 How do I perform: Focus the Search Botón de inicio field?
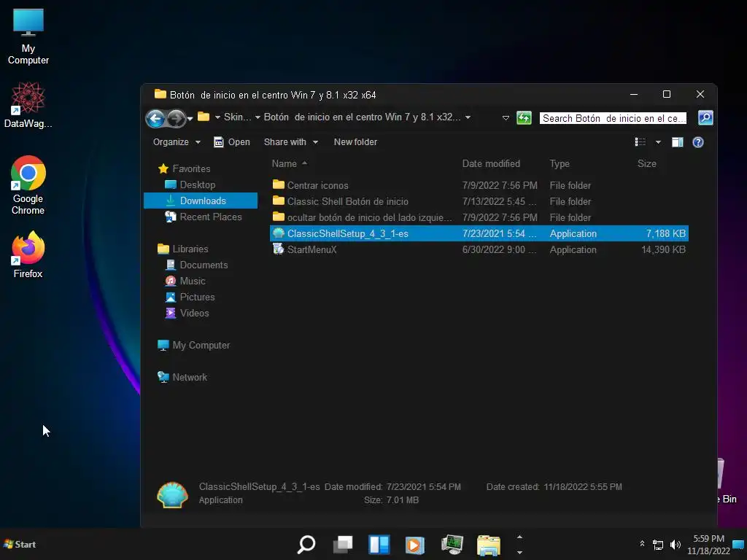click(613, 118)
